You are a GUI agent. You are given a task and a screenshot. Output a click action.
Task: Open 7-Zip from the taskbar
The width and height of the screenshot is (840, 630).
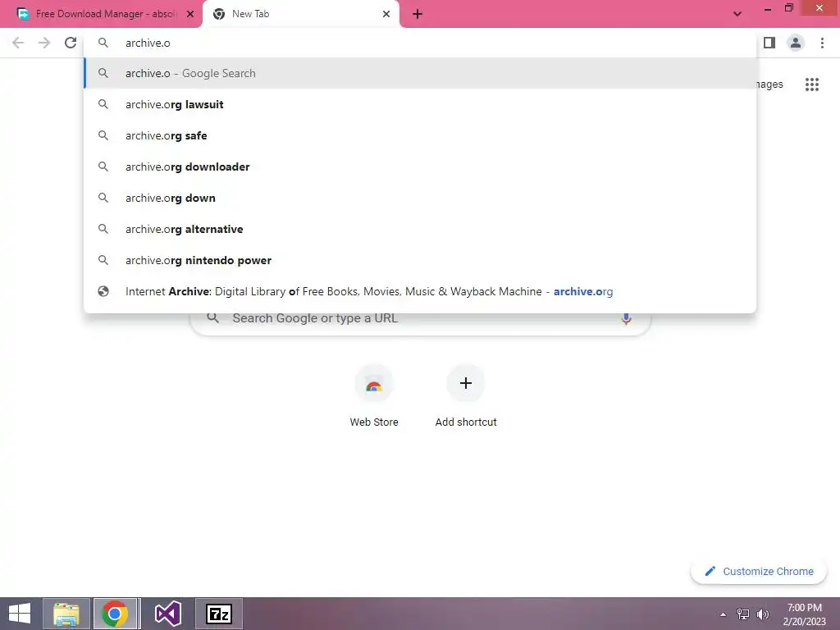point(218,614)
